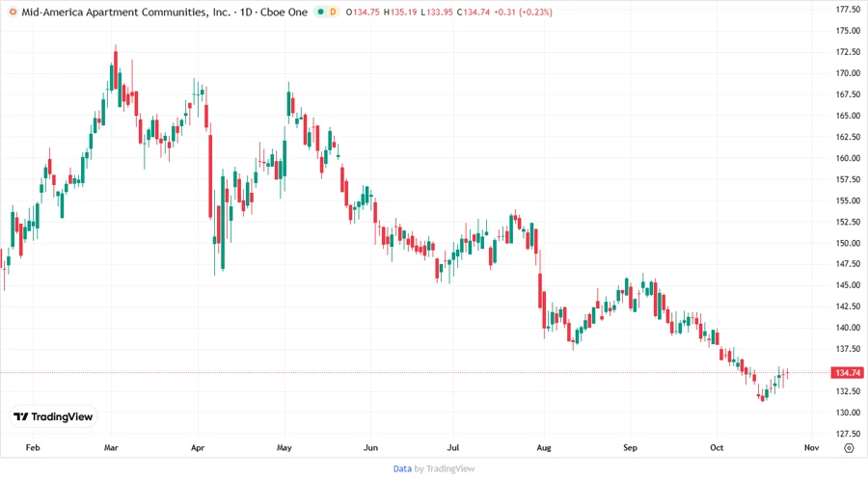
Task: Click the 177.50 price axis label
Action: pos(848,10)
